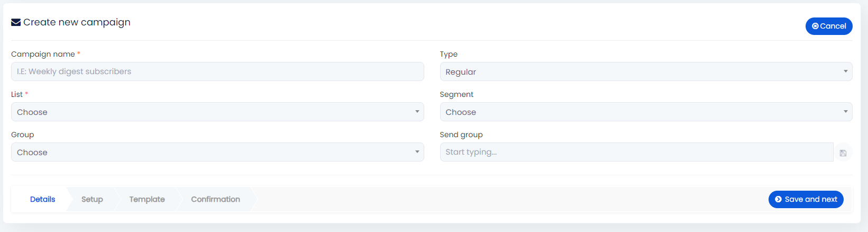Open the Template step tab

[147, 199]
